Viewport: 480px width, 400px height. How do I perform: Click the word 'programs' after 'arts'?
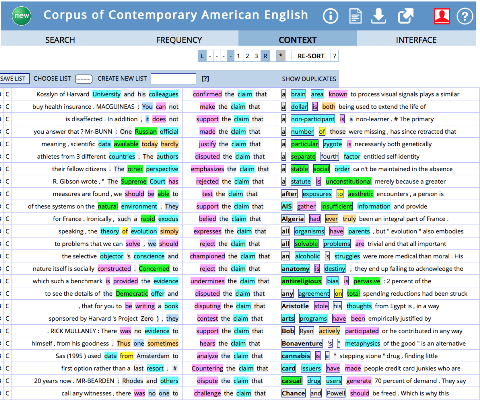(313, 318)
